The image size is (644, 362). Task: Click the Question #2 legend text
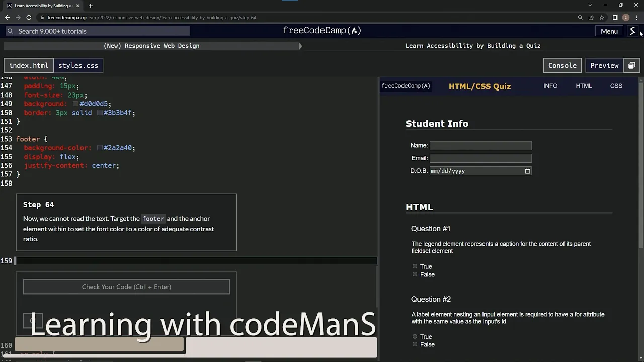tap(431, 299)
